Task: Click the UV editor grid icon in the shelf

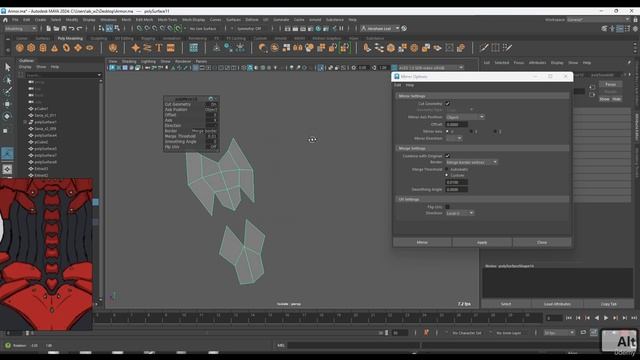Action: (193, 48)
